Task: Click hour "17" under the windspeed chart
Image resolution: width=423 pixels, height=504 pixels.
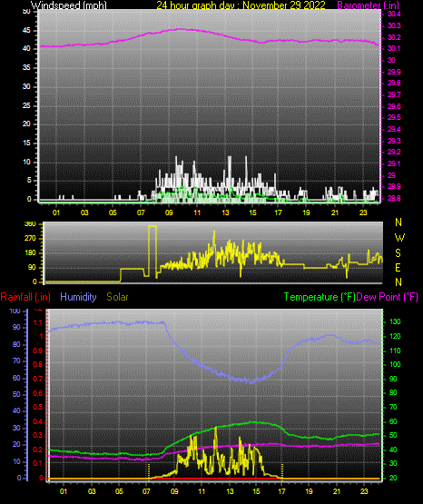Action: click(278, 212)
